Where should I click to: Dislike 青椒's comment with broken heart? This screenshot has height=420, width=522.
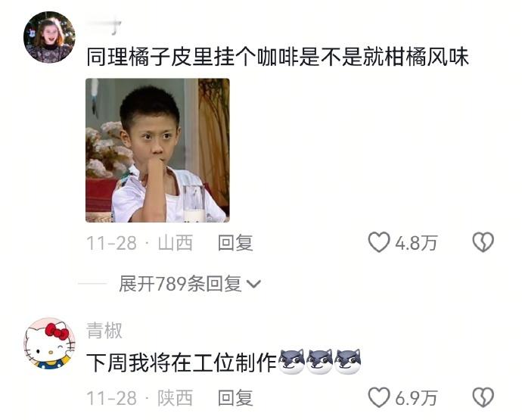483,397
